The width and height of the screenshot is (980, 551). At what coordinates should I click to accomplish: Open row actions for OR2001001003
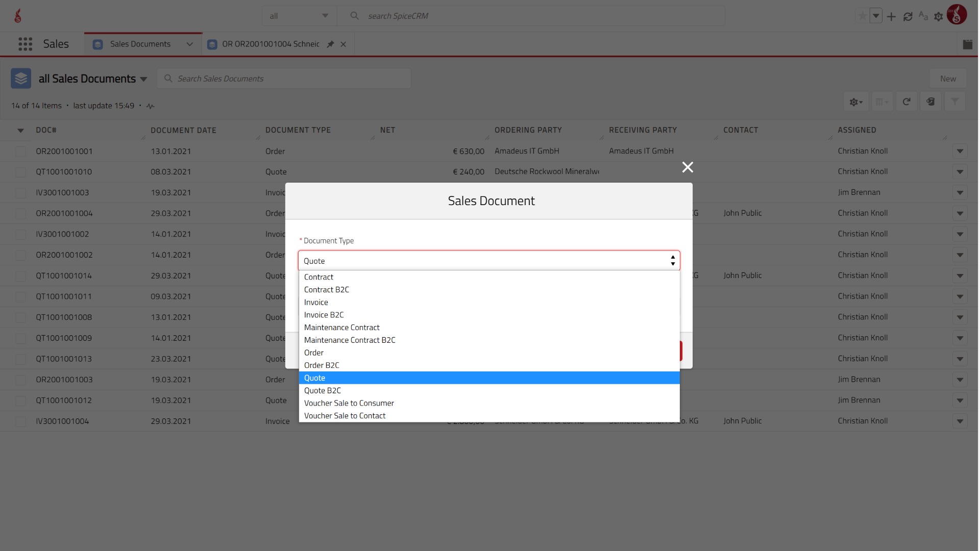click(960, 380)
